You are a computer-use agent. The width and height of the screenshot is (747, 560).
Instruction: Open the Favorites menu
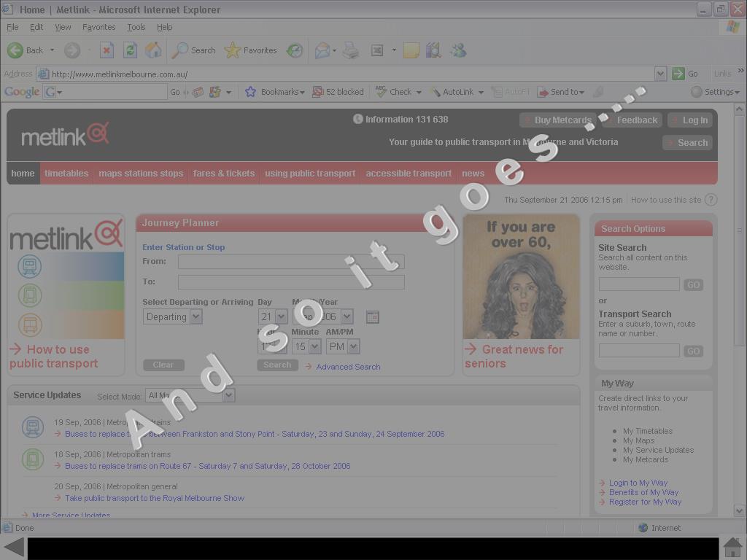click(98, 27)
